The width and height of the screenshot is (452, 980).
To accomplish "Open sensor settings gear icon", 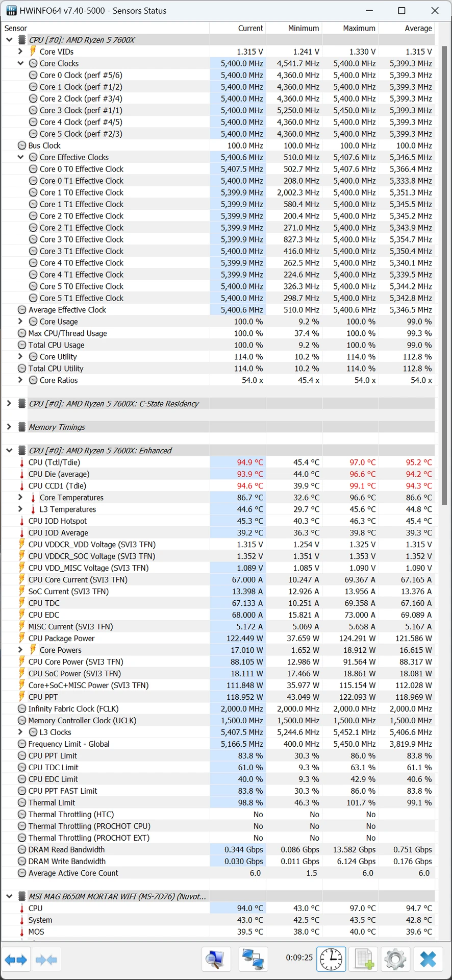I will coord(395,960).
